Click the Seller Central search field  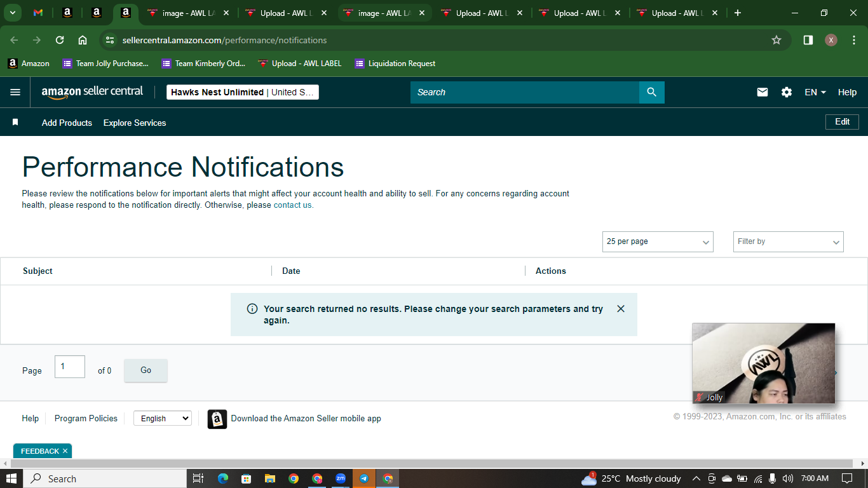tap(525, 92)
